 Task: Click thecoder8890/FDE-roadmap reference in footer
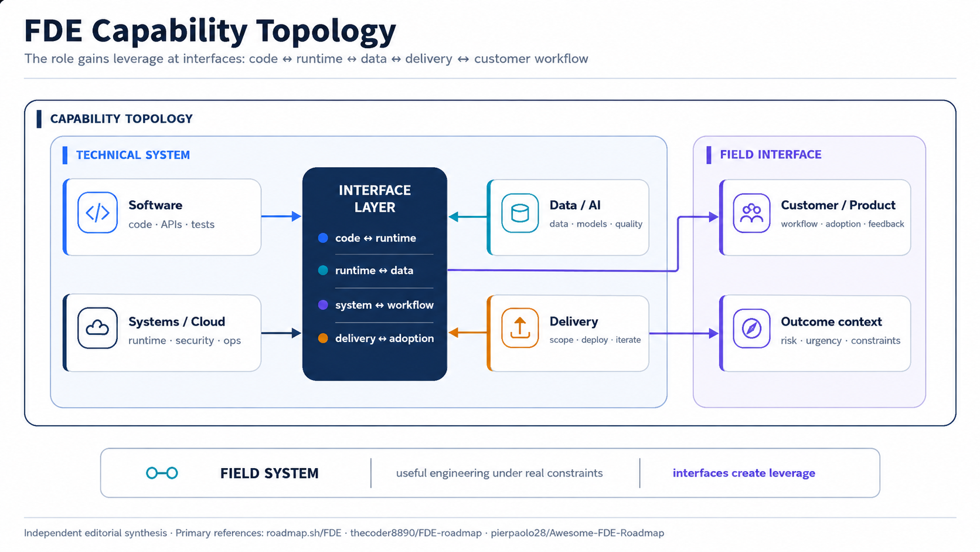416,533
